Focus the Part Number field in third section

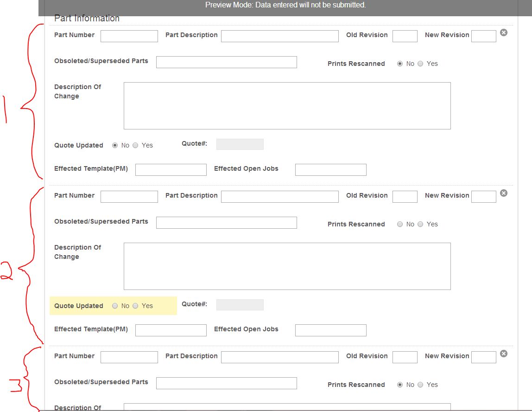coord(129,357)
